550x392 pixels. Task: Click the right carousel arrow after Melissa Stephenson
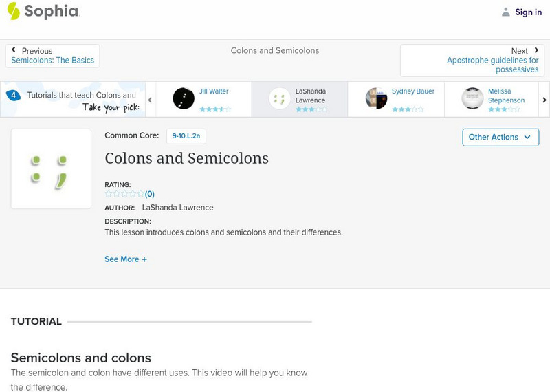click(544, 100)
